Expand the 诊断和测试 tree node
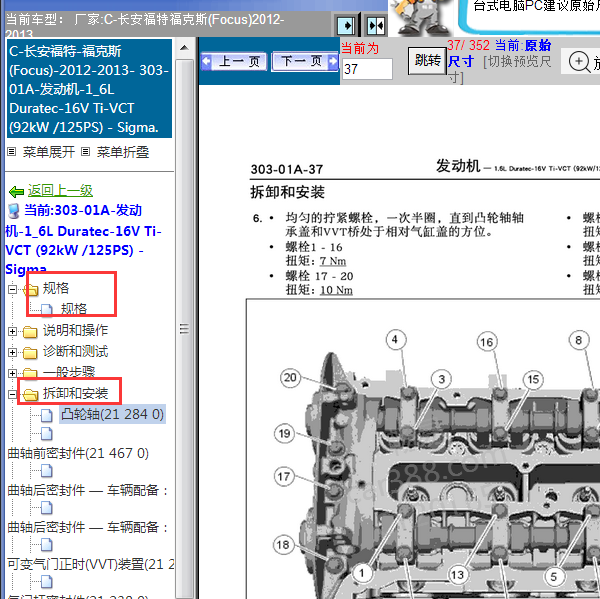Screen dimensions: 600x599 click(13, 352)
